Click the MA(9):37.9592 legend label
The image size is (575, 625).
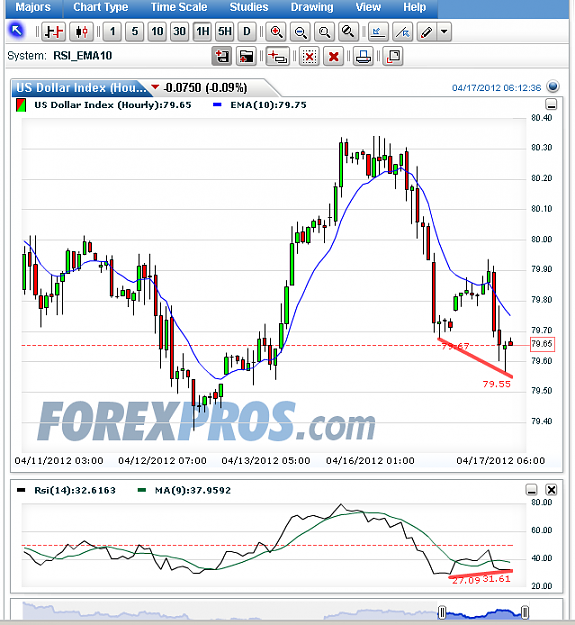pyautogui.click(x=193, y=490)
